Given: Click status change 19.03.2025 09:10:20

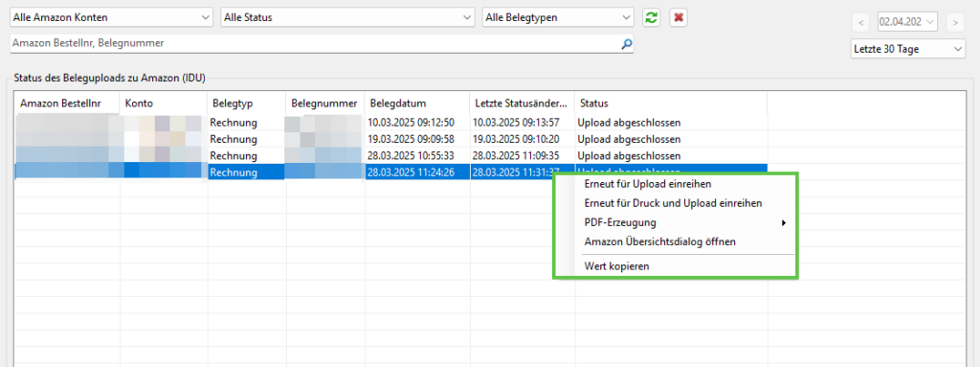Looking at the screenshot, I should point(516,139).
